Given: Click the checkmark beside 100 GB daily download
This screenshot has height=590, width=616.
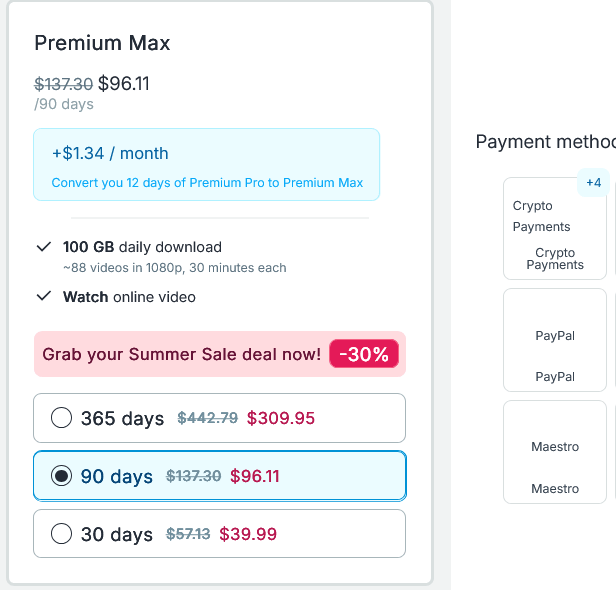Looking at the screenshot, I should point(43,246).
